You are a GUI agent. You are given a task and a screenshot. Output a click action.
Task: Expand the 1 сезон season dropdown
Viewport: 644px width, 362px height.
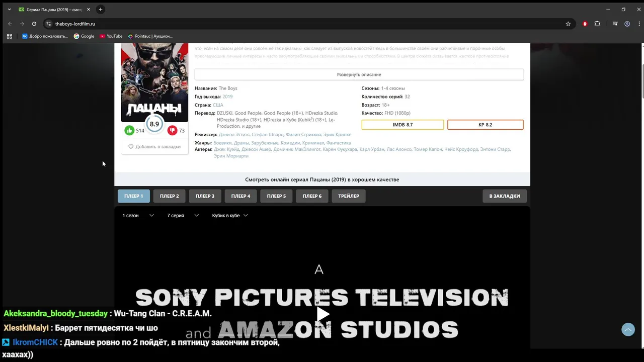click(138, 215)
